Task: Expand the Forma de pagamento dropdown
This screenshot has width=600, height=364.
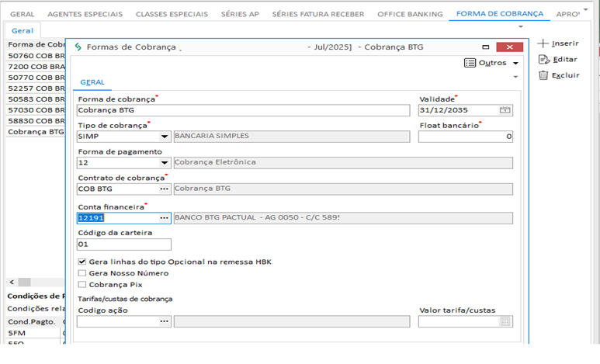Action: [x=165, y=163]
